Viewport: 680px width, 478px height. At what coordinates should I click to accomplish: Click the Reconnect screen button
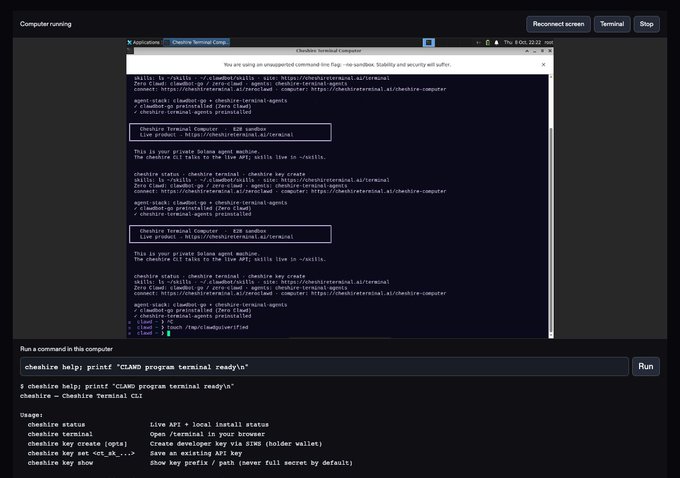click(x=558, y=24)
